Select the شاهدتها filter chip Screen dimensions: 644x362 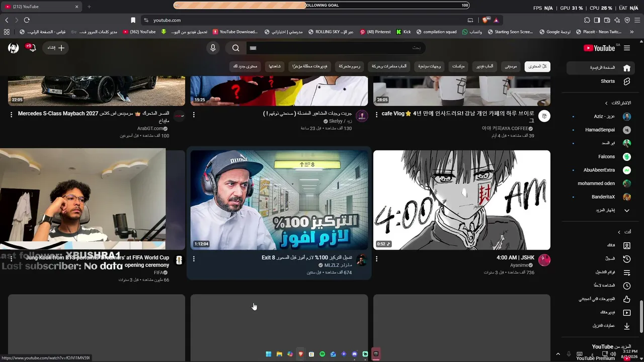(275, 66)
